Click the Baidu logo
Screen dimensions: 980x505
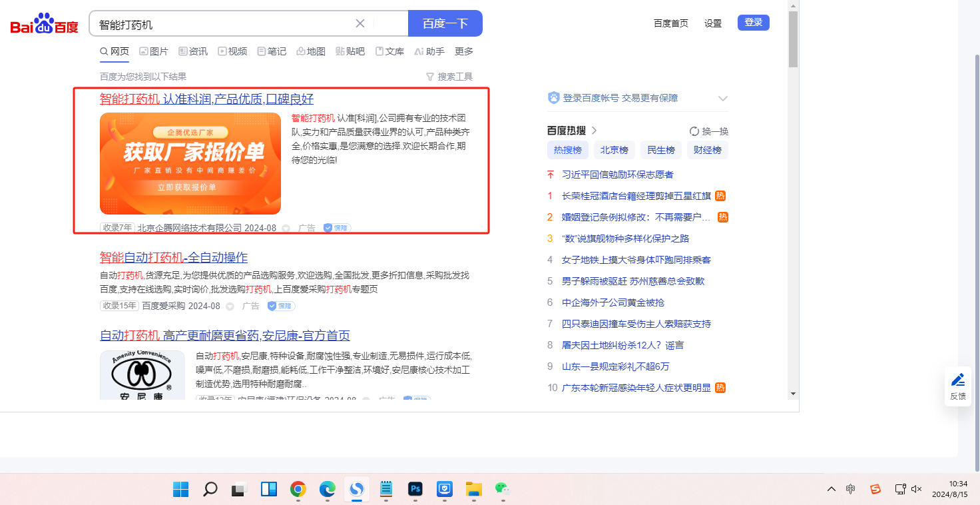pyautogui.click(x=45, y=24)
